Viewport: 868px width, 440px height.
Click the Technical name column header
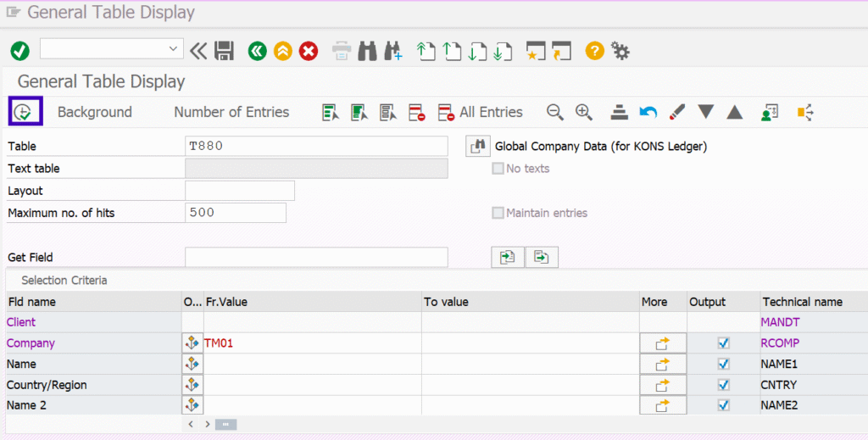point(814,302)
